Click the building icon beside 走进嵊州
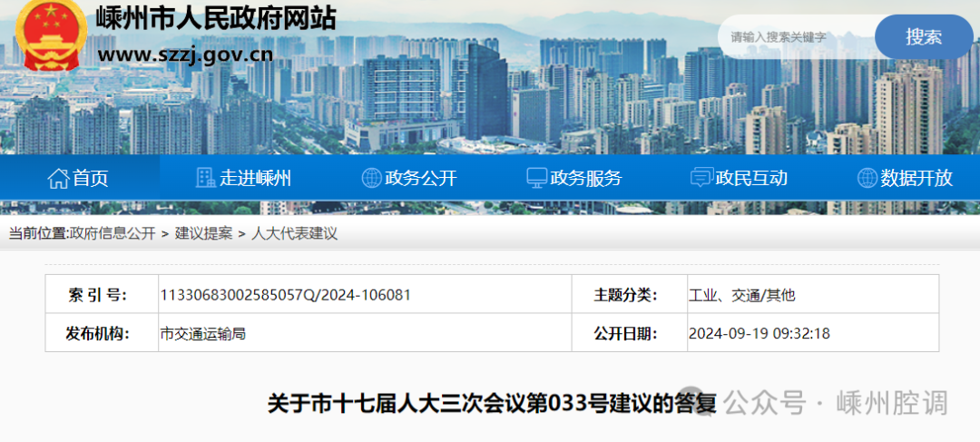The height and width of the screenshot is (442, 980). click(206, 178)
